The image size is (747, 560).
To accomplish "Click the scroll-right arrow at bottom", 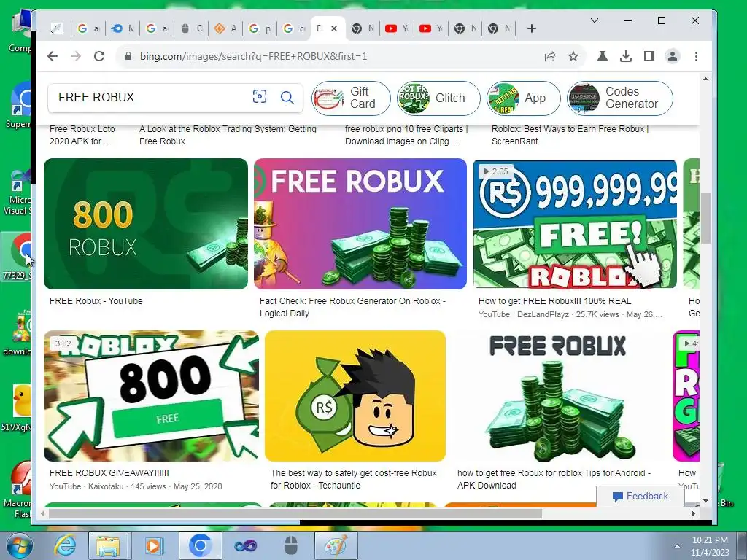I will click(694, 514).
